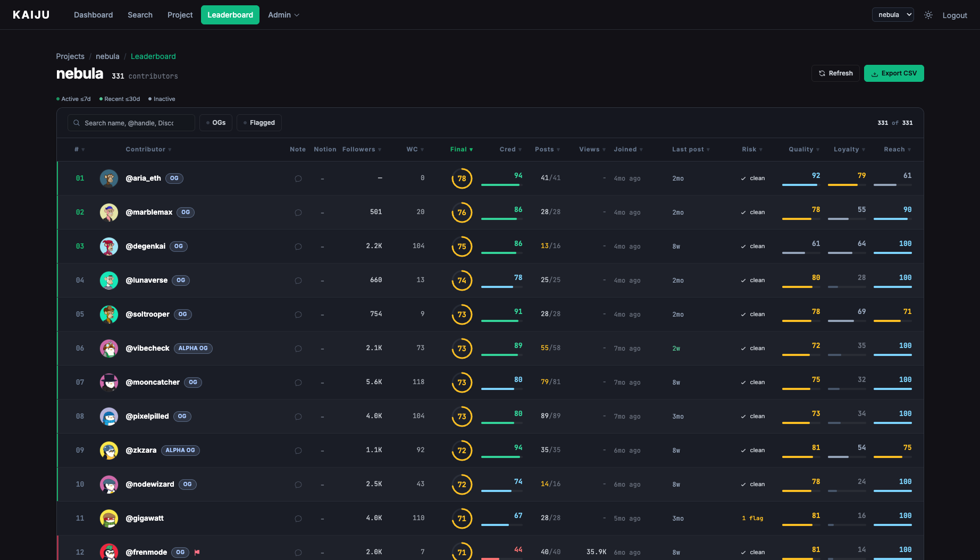The width and height of the screenshot is (980, 560).
Task: Click @mooncatcher's avatar
Action: pyautogui.click(x=109, y=383)
